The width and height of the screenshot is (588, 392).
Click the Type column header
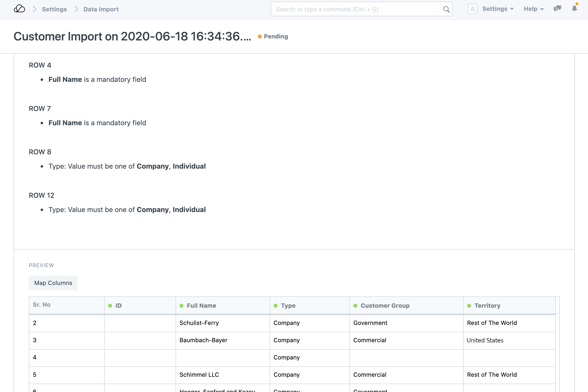pos(288,305)
